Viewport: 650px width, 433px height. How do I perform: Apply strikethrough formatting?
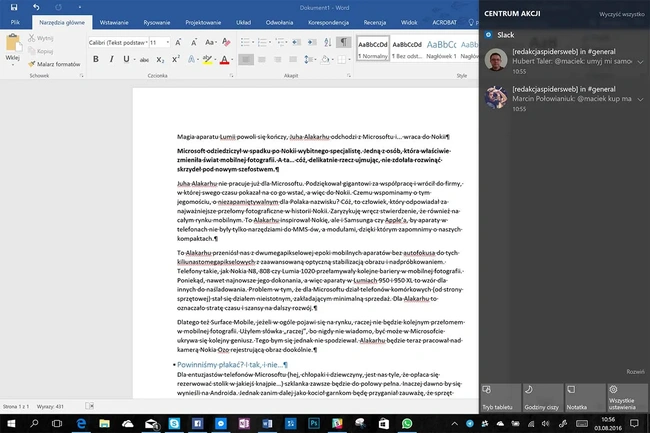(x=144, y=60)
